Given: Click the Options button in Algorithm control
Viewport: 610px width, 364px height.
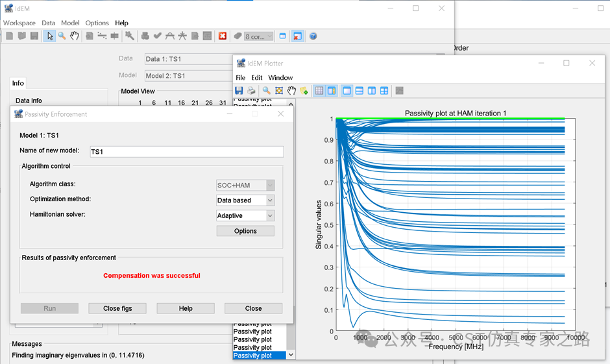Looking at the screenshot, I should [245, 231].
